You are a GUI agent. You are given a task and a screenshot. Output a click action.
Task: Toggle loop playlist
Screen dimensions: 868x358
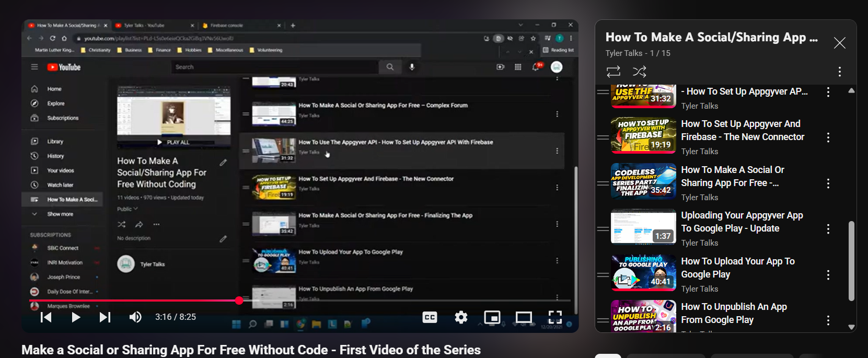click(614, 71)
